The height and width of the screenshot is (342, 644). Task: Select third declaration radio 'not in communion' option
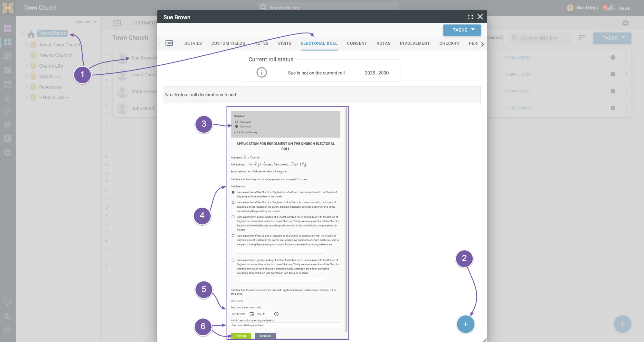(x=233, y=217)
